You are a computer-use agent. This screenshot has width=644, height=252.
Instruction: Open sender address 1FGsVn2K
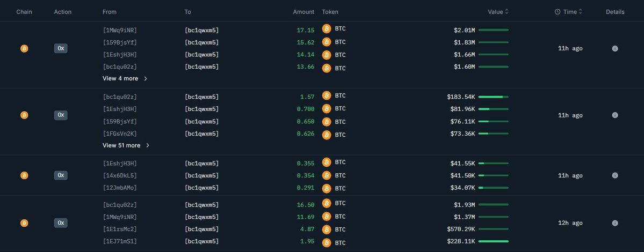point(120,134)
